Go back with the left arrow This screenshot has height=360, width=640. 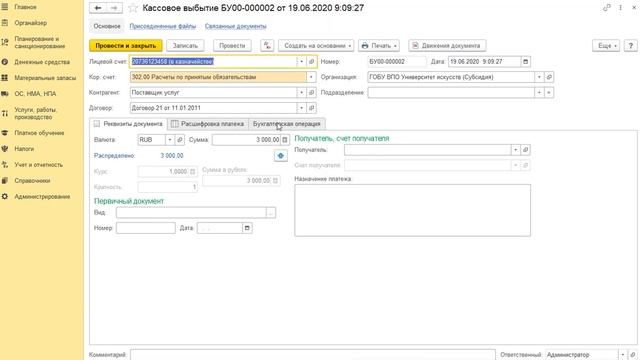(x=98, y=8)
